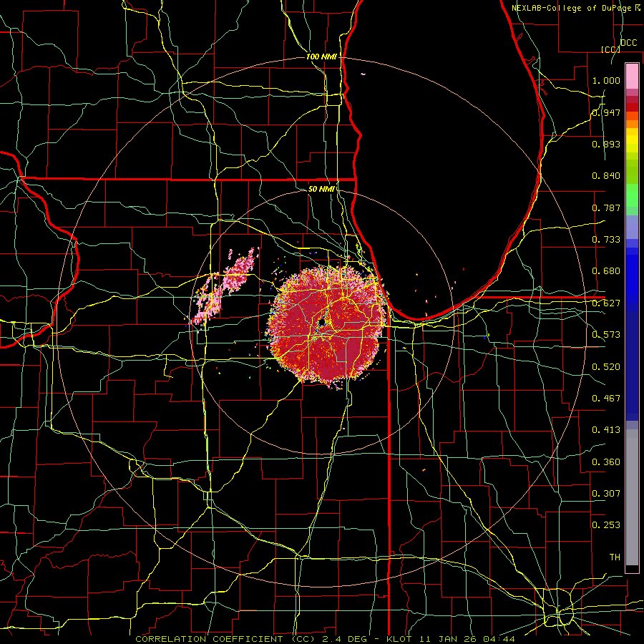Click the 0.307 color scale value
Screen dimensions: 644x644
[x=606, y=494]
